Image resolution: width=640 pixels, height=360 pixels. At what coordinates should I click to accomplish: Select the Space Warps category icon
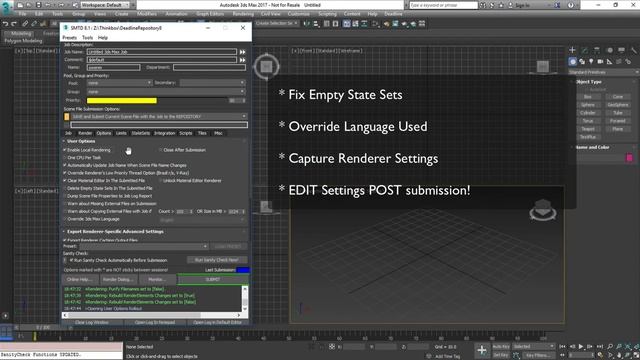pyautogui.click(x=619, y=62)
